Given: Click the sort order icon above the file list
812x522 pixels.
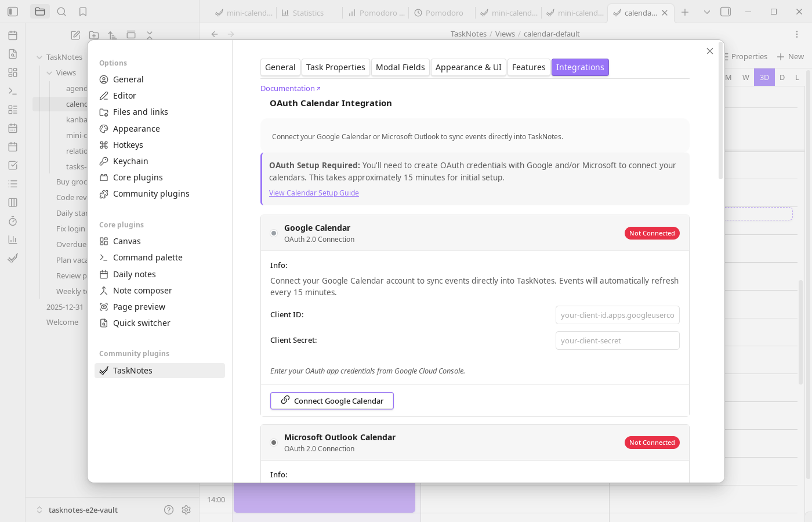Looking at the screenshot, I should 113,35.
